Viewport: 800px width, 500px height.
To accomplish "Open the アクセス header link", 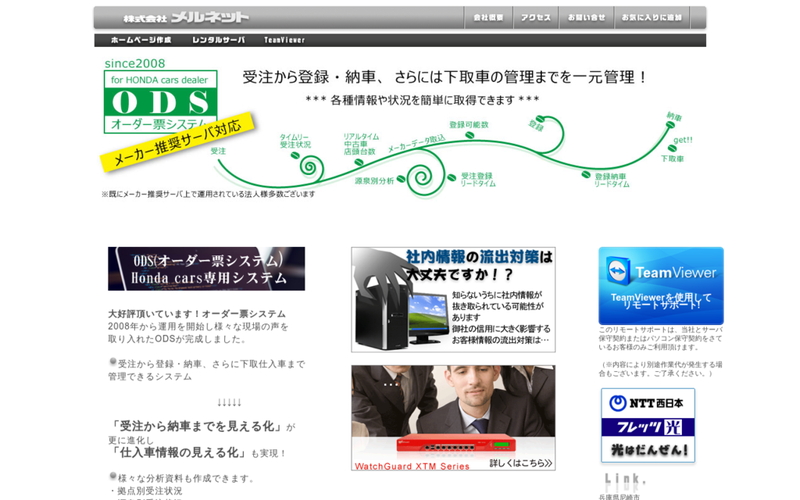I will 535,18.
